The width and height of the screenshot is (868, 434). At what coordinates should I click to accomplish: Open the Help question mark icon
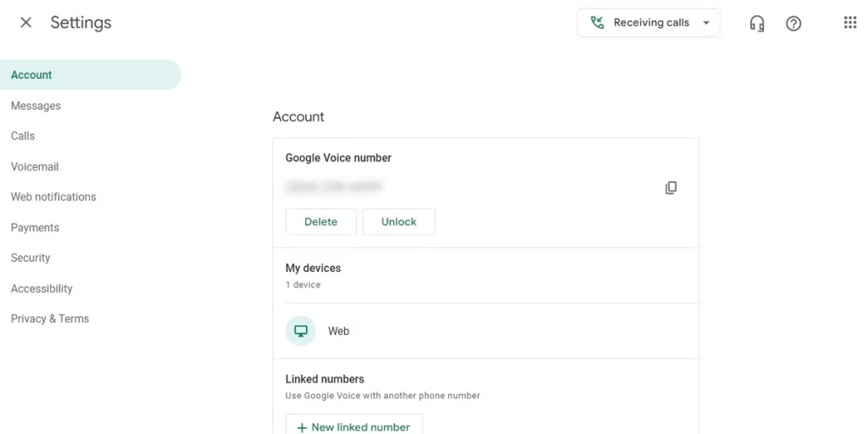coord(793,24)
